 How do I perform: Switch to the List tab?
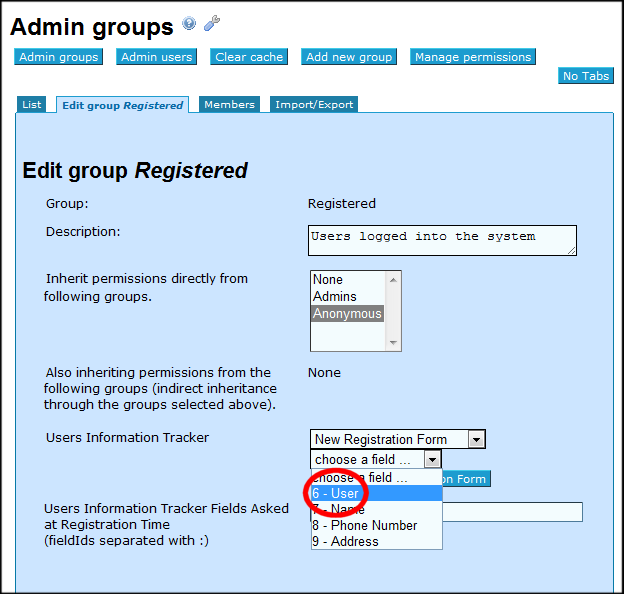pos(32,105)
